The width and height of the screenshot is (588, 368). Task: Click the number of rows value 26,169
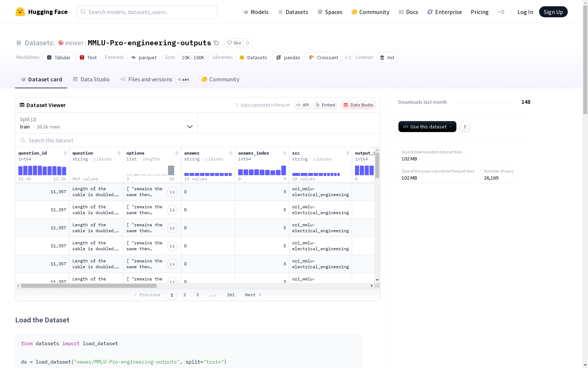[491, 178]
